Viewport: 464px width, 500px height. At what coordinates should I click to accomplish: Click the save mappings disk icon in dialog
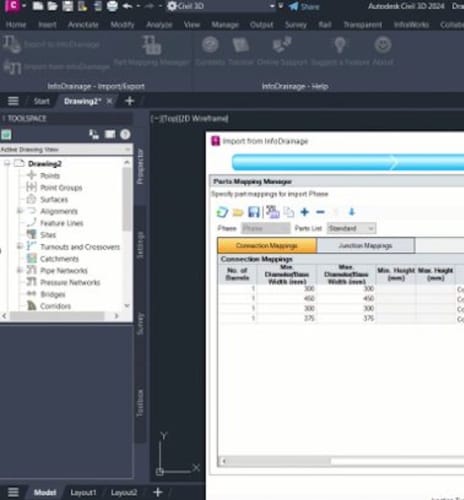tap(254, 212)
